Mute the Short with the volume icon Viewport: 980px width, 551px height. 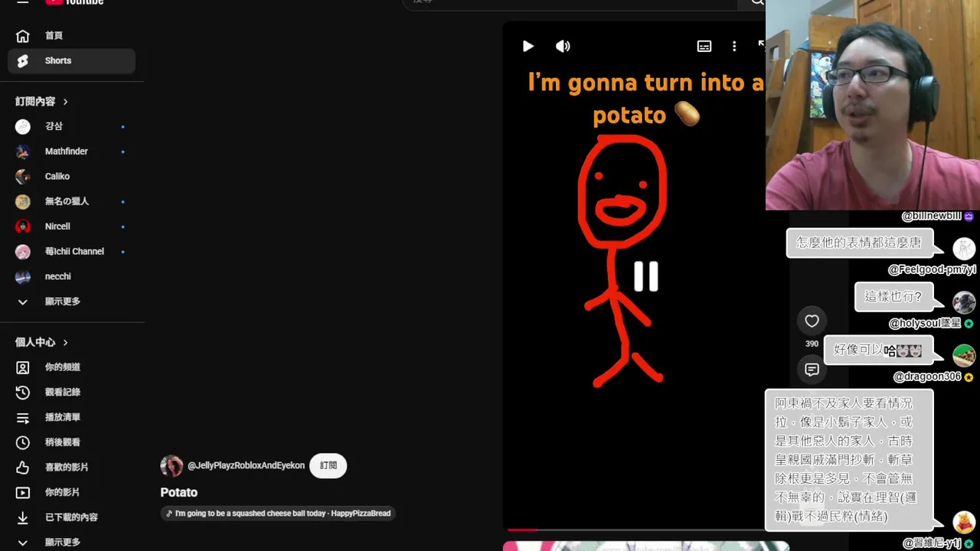pyautogui.click(x=563, y=46)
